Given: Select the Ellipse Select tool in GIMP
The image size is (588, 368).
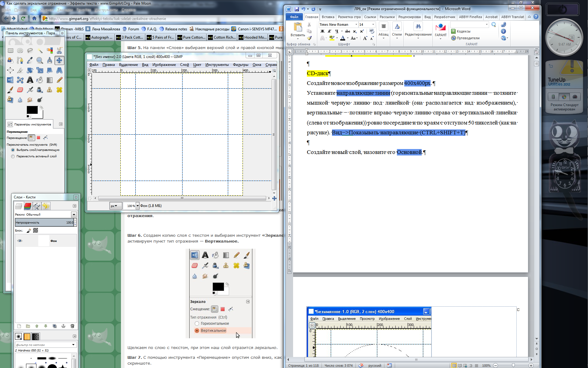Looking at the screenshot, I should [x=20, y=50].
